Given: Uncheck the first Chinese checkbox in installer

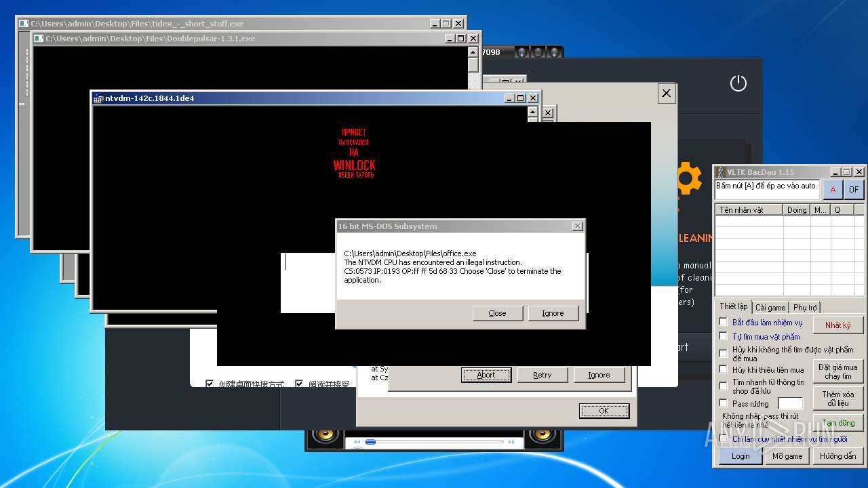Looking at the screenshot, I should click(x=210, y=384).
